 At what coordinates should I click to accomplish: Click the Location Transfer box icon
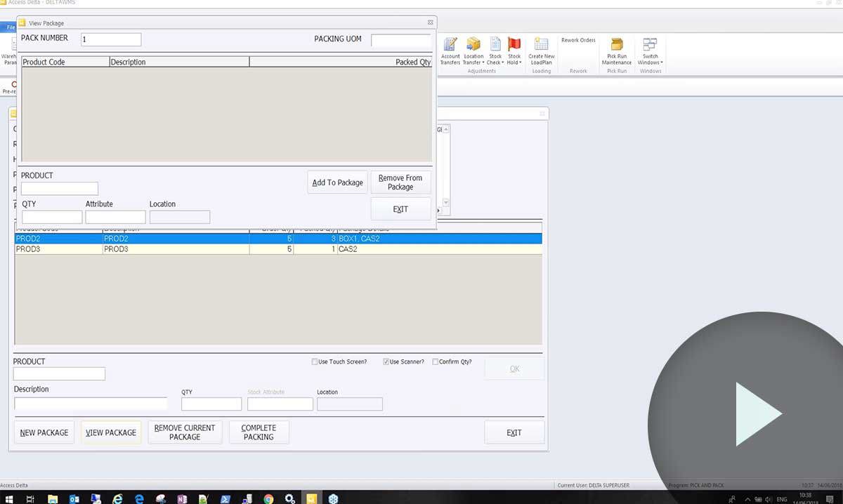[473, 45]
